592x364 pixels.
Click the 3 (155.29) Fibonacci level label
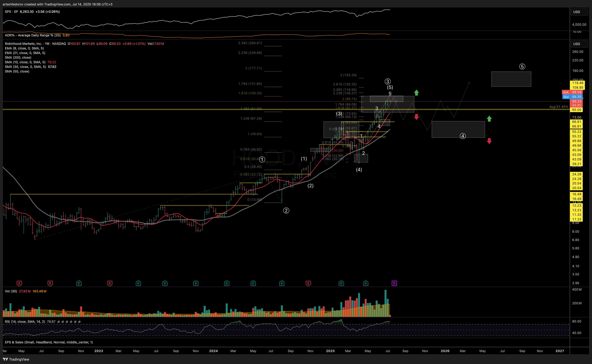tap(348, 75)
